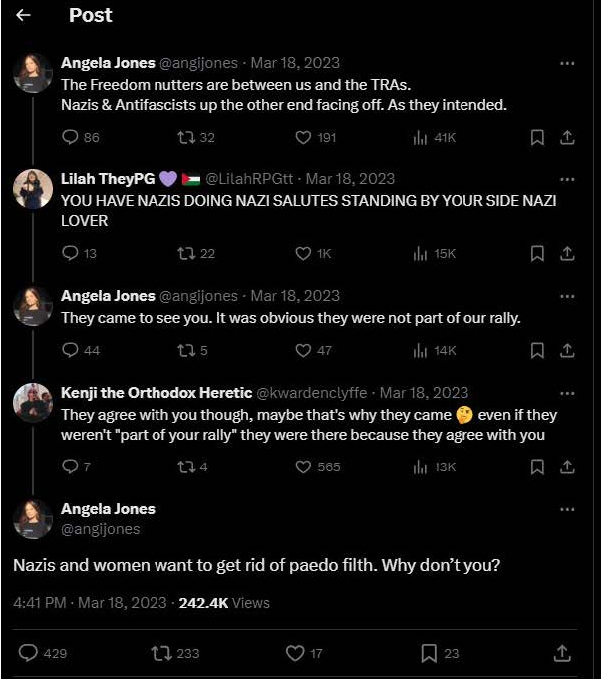
Task: Click Lilah TheyPG's profile avatar
Action: click(x=32, y=189)
